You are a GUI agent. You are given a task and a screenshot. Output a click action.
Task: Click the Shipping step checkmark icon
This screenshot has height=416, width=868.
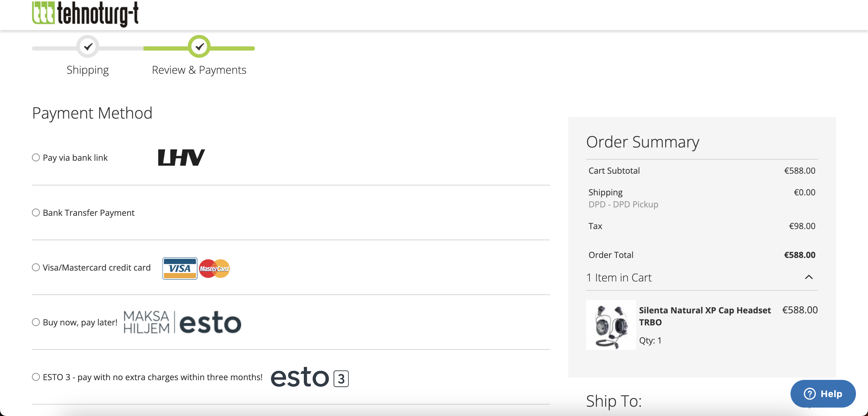88,46
